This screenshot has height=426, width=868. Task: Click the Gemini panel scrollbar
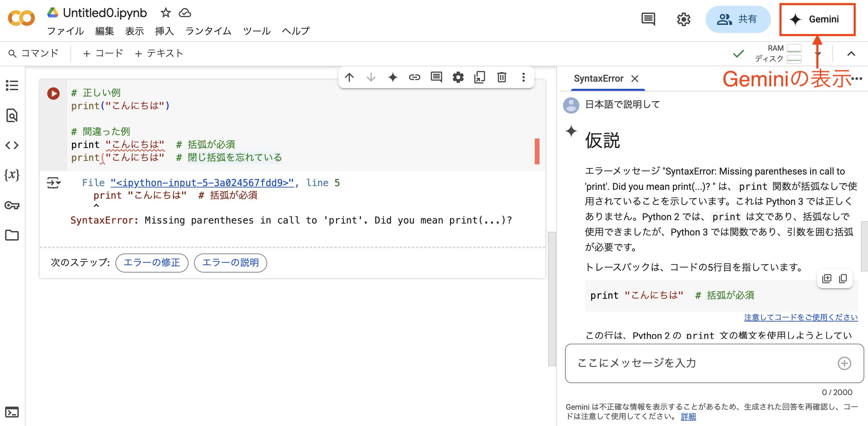[864, 246]
